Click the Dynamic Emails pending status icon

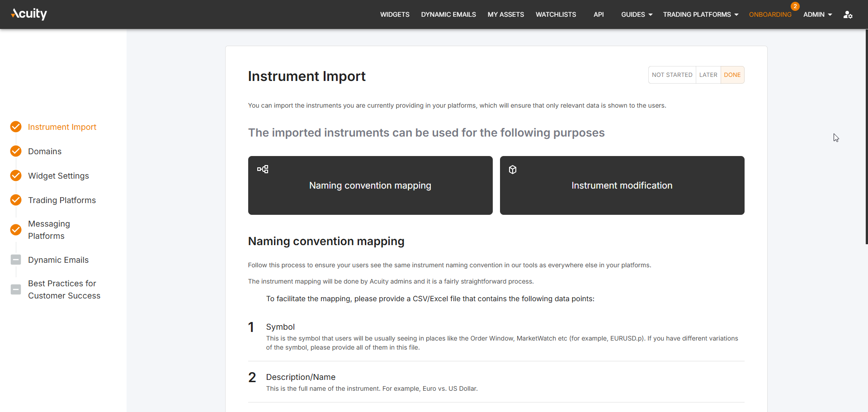(x=16, y=260)
